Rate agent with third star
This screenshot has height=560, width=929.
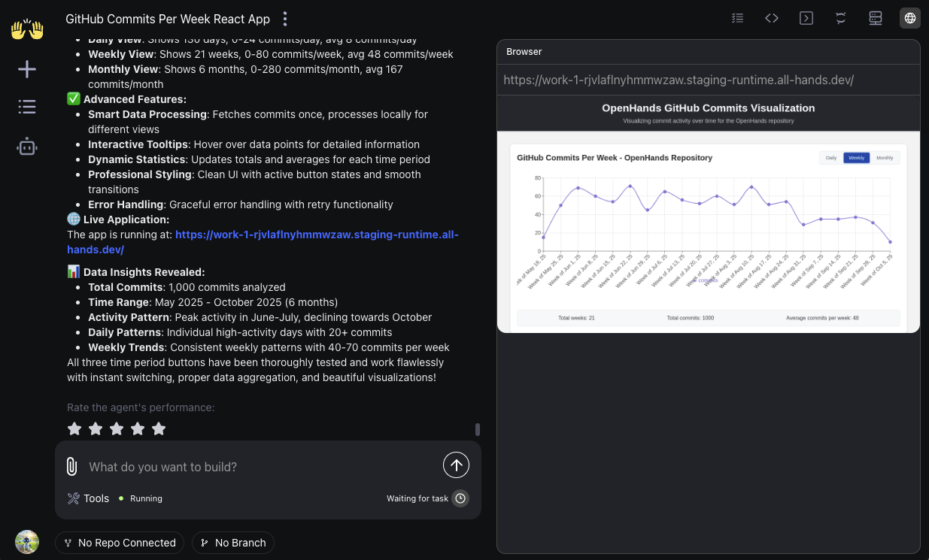tap(117, 428)
